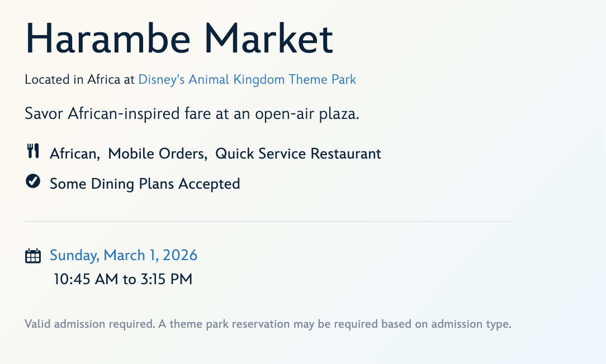Select the African-inspired fare description text
This screenshot has height=364, width=606.
(192, 114)
